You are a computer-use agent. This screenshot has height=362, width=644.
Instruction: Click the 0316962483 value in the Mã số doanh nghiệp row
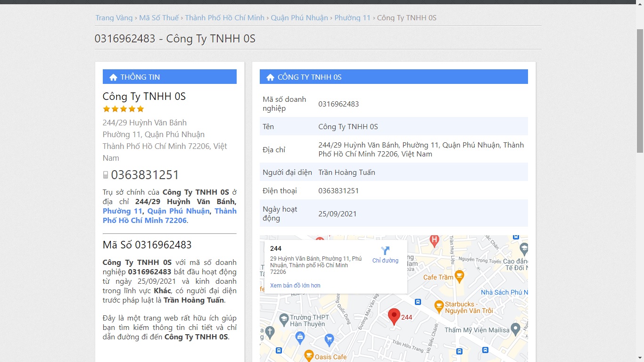[339, 104]
